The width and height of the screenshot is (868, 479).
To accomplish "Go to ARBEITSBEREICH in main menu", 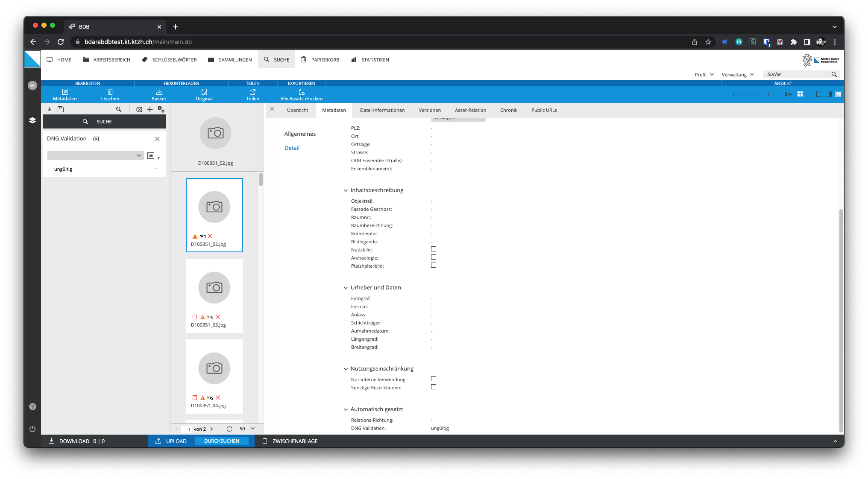I will pyautogui.click(x=106, y=60).
